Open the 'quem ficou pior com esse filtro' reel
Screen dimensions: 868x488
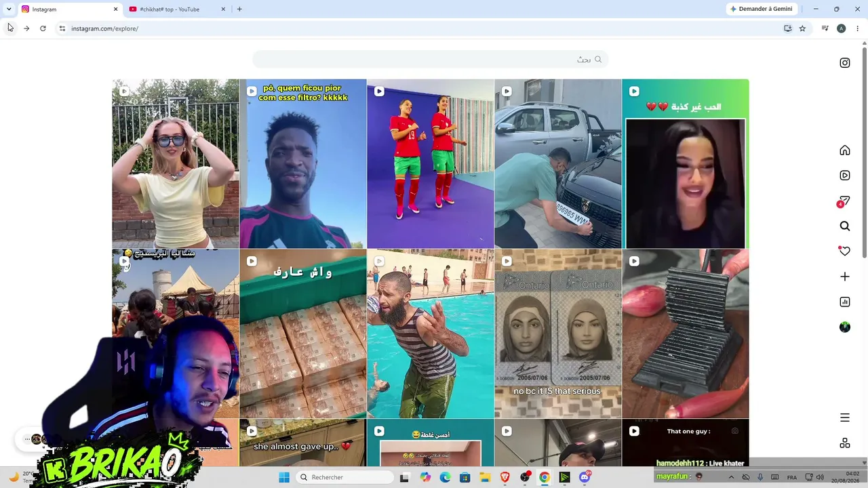[x=303, y=163]
